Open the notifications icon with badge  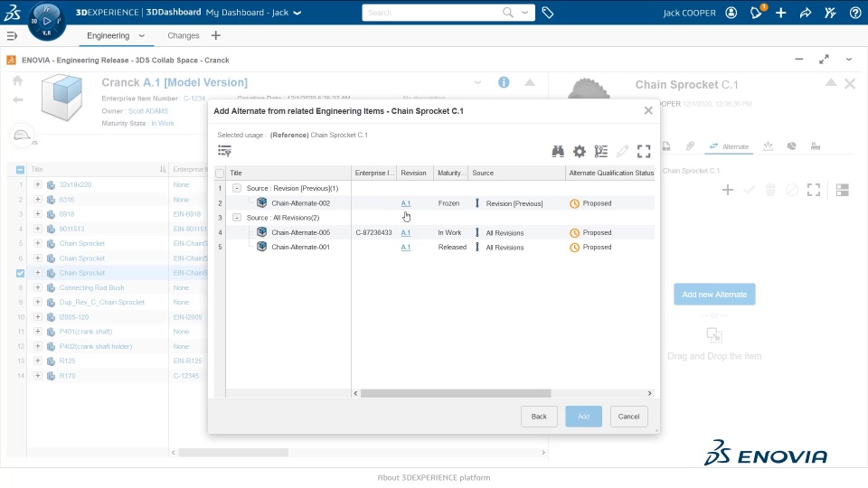click(x=757, y=12)
